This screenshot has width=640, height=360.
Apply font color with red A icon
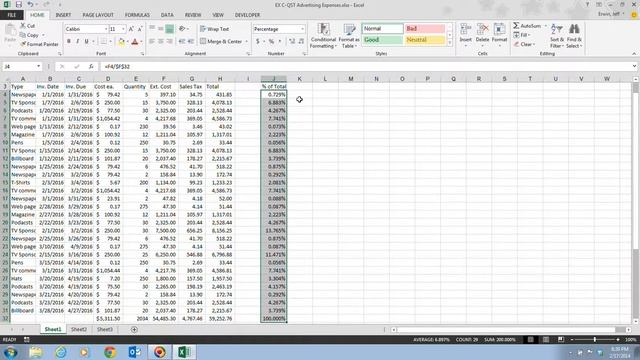[x=135, y=42]
